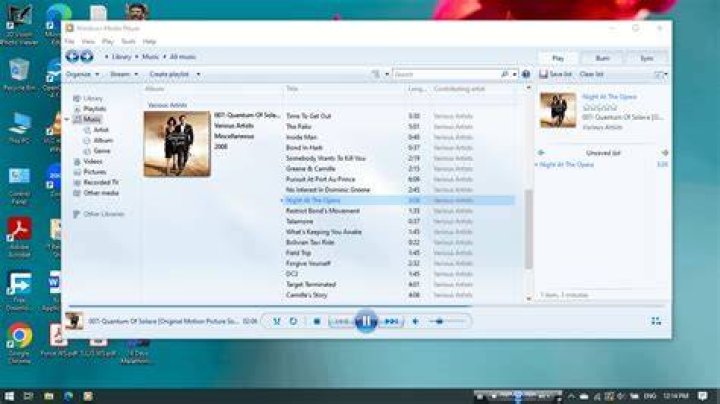Select the song Camille's Story
The image size is (720, 404).
(306, 295)
